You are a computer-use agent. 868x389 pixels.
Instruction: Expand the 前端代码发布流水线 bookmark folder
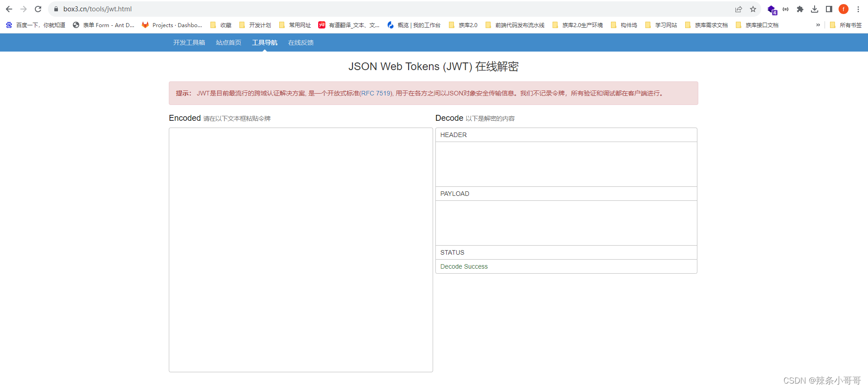[x=515, y=25]
